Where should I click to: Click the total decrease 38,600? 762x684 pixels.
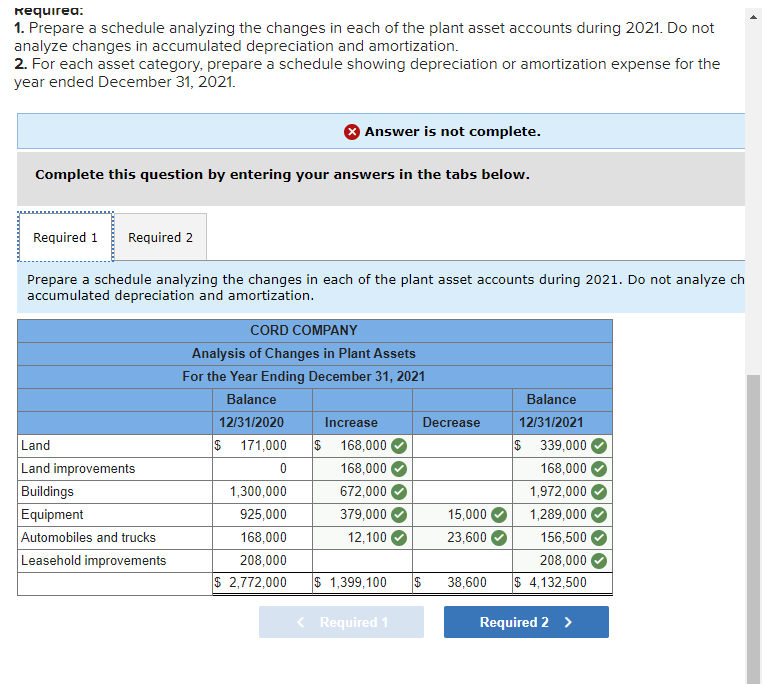[467, 583]
